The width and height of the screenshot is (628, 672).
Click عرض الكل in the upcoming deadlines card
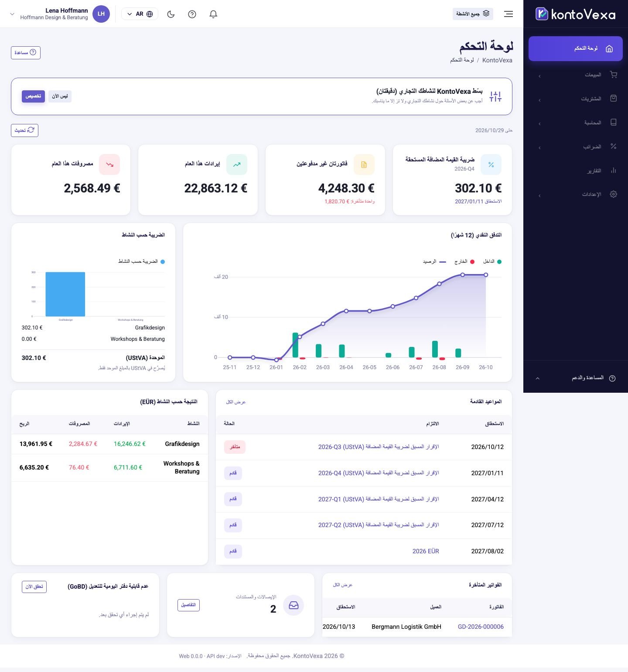pyautogui.click(x=236, y=402)
